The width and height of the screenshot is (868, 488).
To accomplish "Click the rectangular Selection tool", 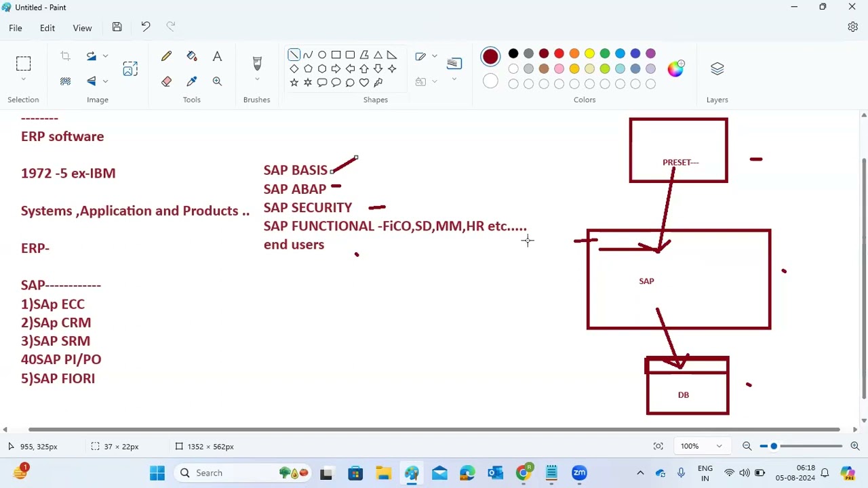I will tap(23, 64).
